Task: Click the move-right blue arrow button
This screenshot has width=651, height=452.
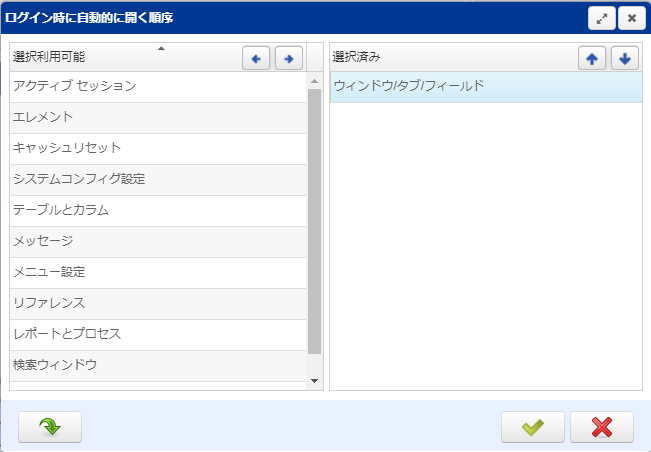Action: pyautogui.click(x=289, y=59)
